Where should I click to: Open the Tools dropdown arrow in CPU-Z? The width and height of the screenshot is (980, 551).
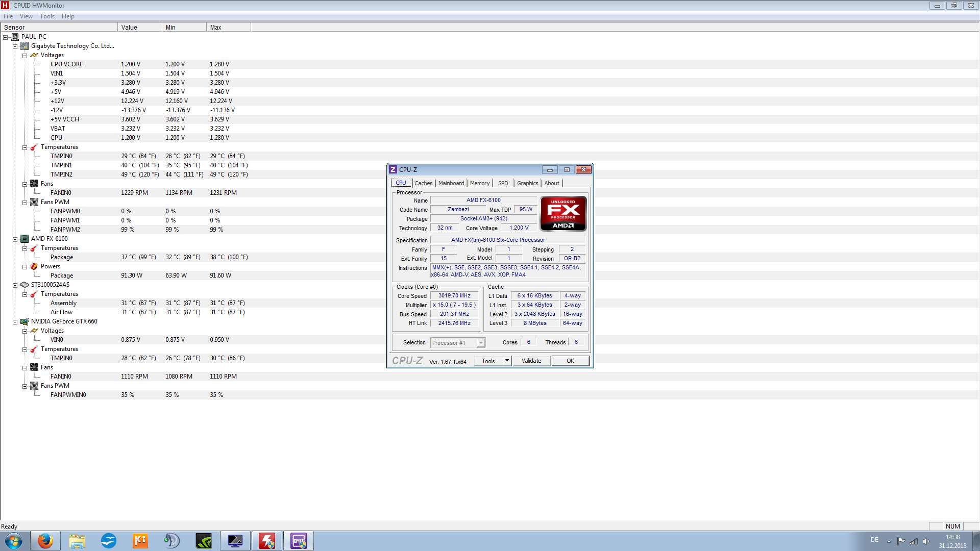point(507,361)
